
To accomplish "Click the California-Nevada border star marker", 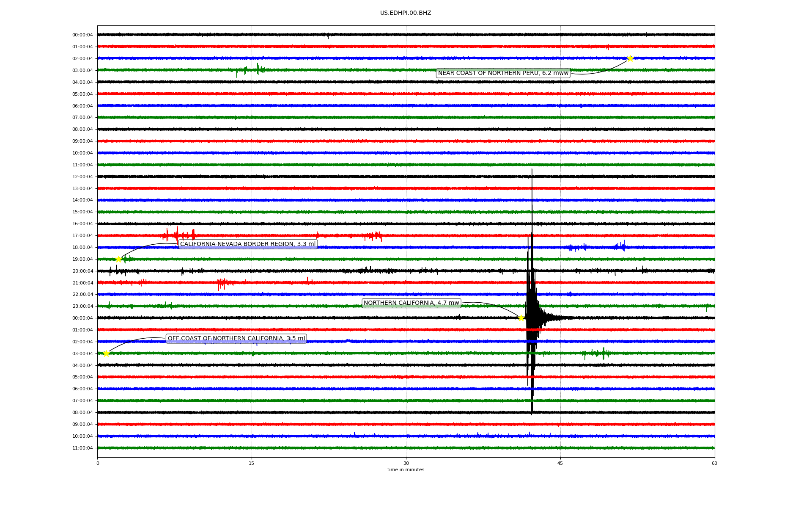I will click(118, 259).
